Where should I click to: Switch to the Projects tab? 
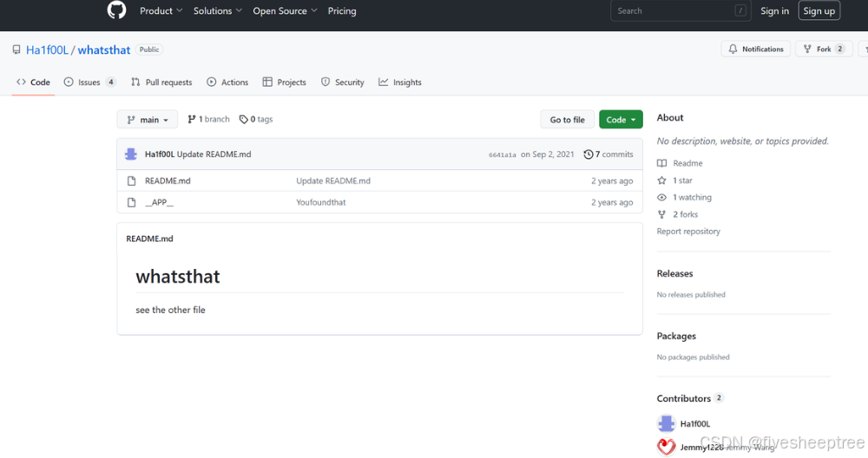[x=285, y=82]
